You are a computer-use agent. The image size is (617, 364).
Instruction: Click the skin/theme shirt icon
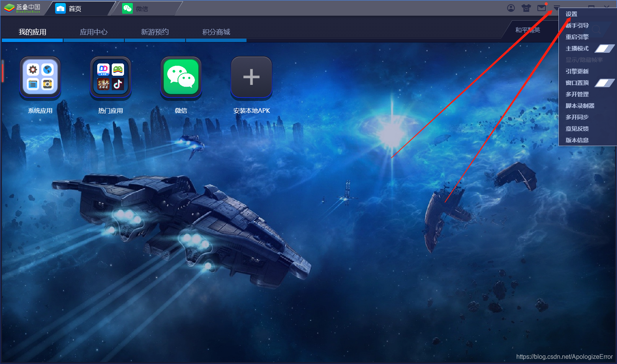click(526, 8)
